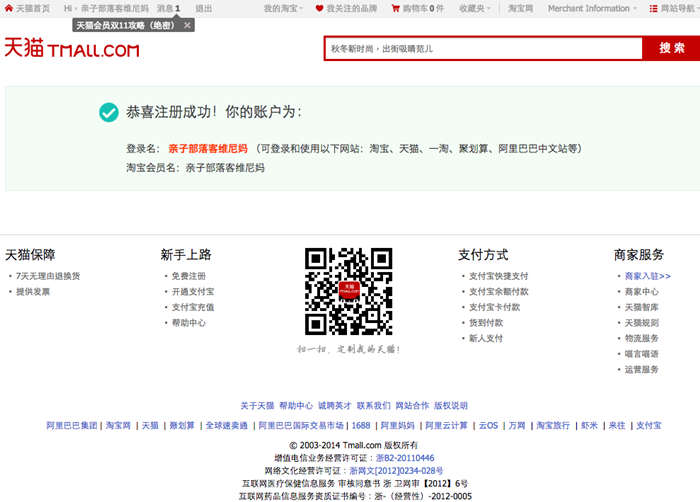Open 购物车 0 件 cart link
Screen dimensions: 700x502
click(x=423, y=8)
